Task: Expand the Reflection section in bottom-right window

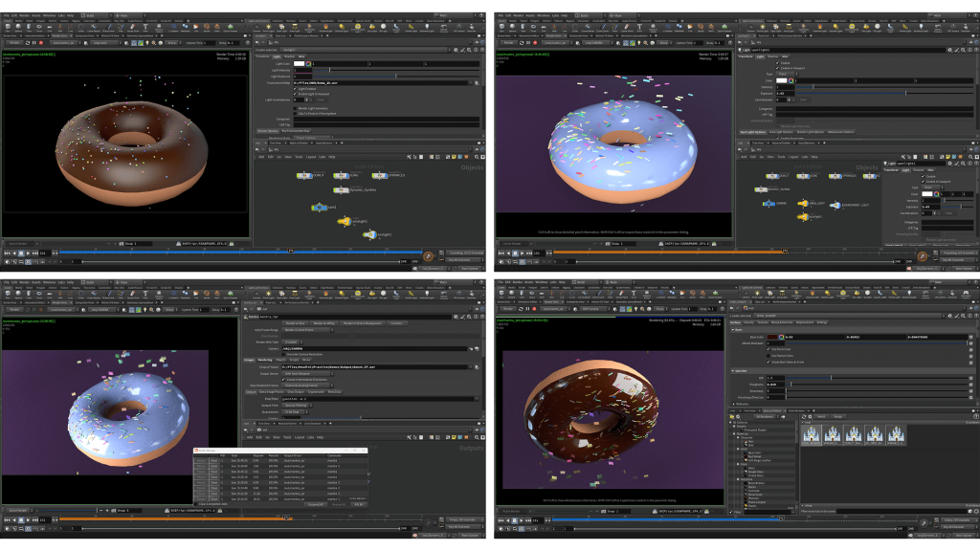Action: coord(733,404)
